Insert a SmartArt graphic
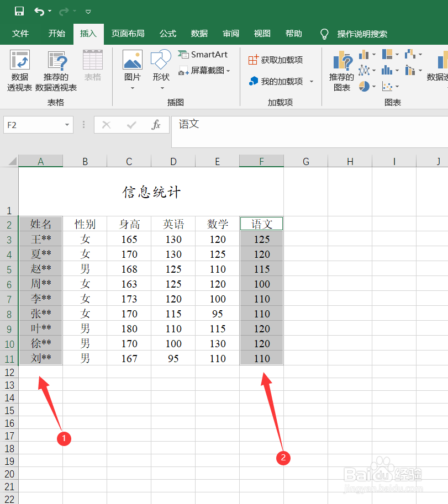 click(203, 55)
